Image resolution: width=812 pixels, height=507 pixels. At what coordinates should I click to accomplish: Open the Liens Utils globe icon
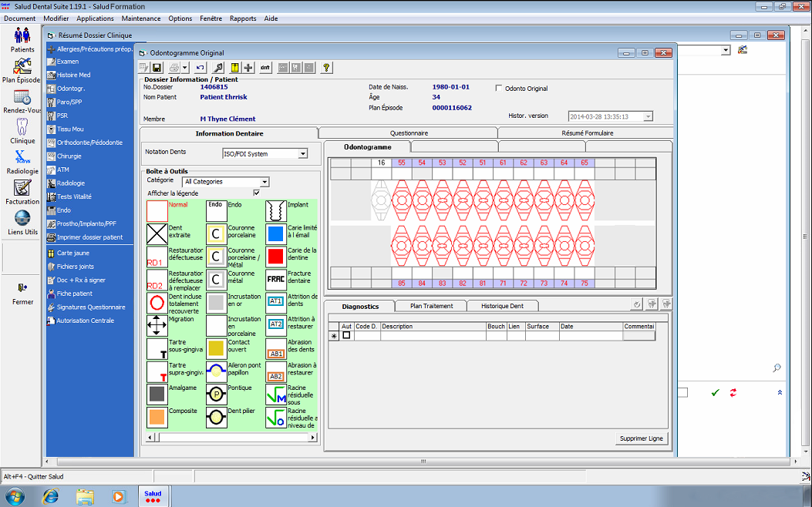point(22,223)
